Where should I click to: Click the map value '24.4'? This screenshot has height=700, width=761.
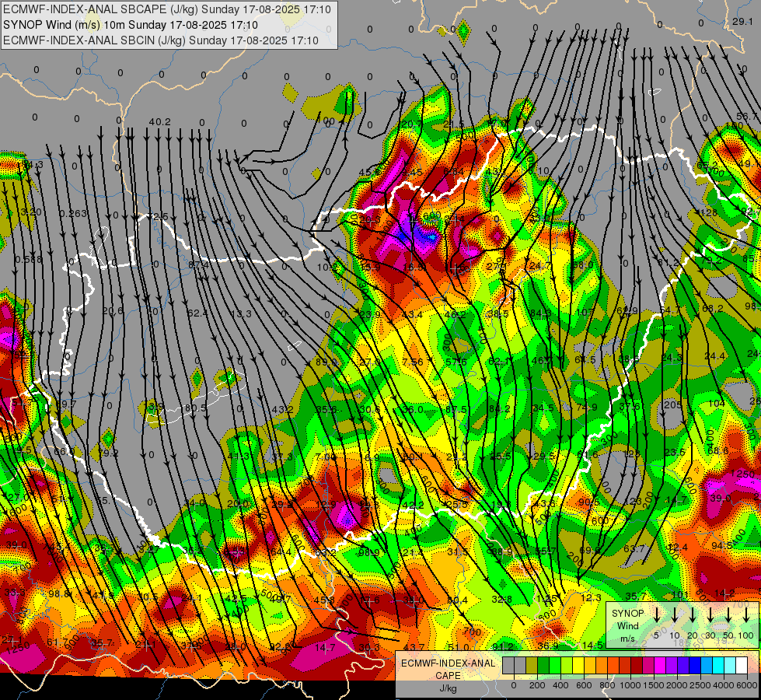715,356
